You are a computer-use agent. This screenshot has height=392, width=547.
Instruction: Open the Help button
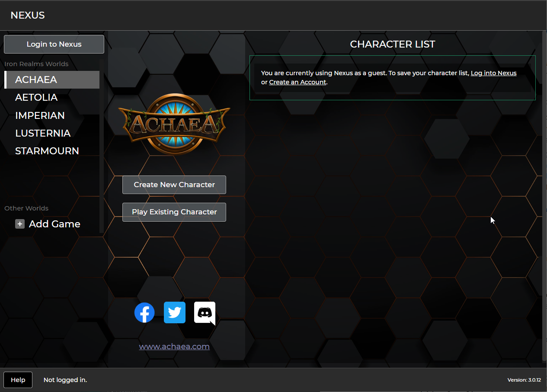(x=18, y=380)
